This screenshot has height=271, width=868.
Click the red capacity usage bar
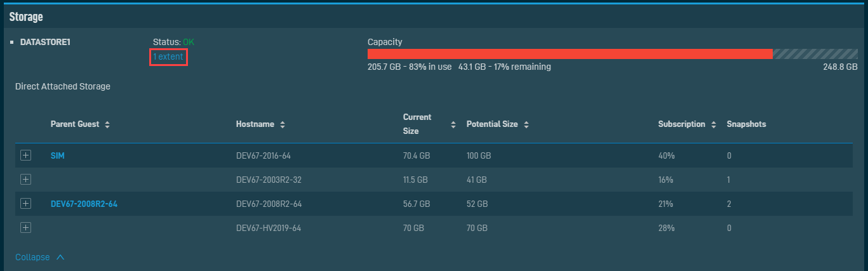pos(570,54)
